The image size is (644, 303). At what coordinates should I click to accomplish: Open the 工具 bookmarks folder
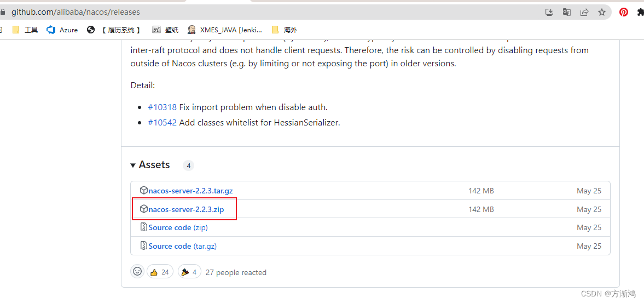[25, 30]
